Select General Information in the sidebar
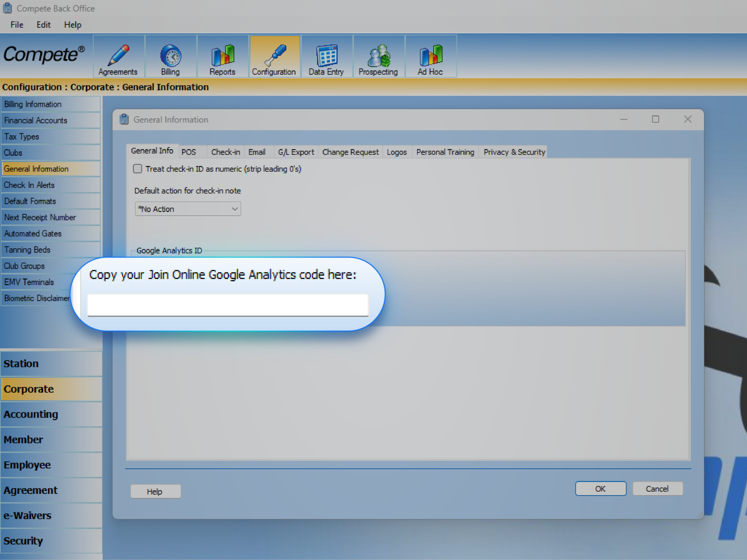The image size is (747, 560). 51,169
